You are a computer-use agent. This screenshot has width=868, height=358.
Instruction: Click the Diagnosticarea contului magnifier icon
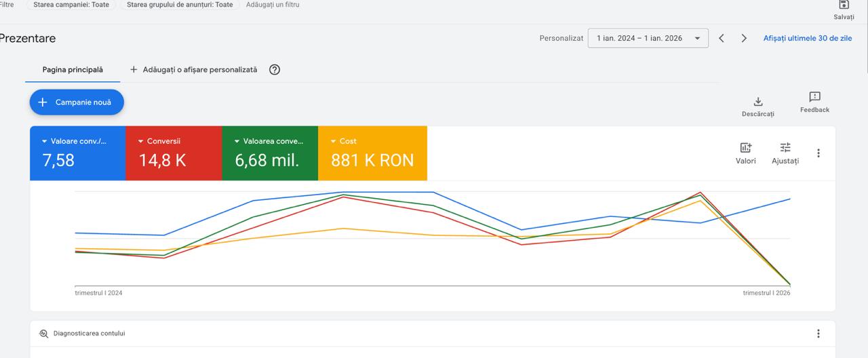(x=44, y=334)
